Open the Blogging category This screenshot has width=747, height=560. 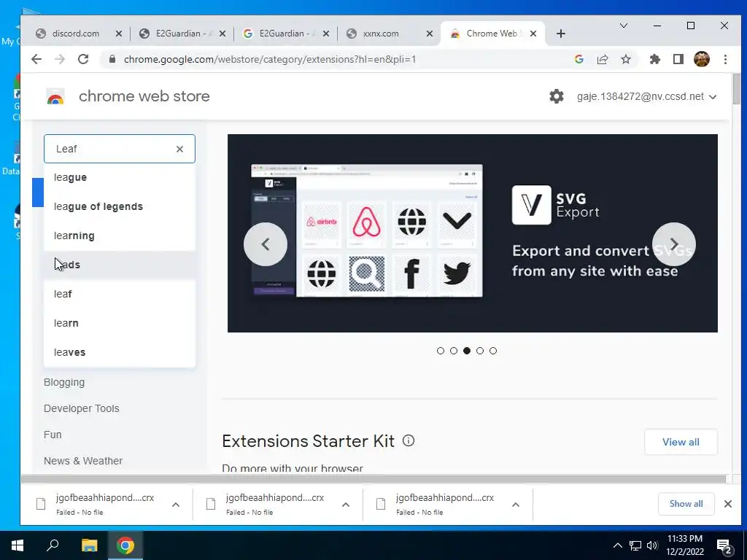click(64, 382)
